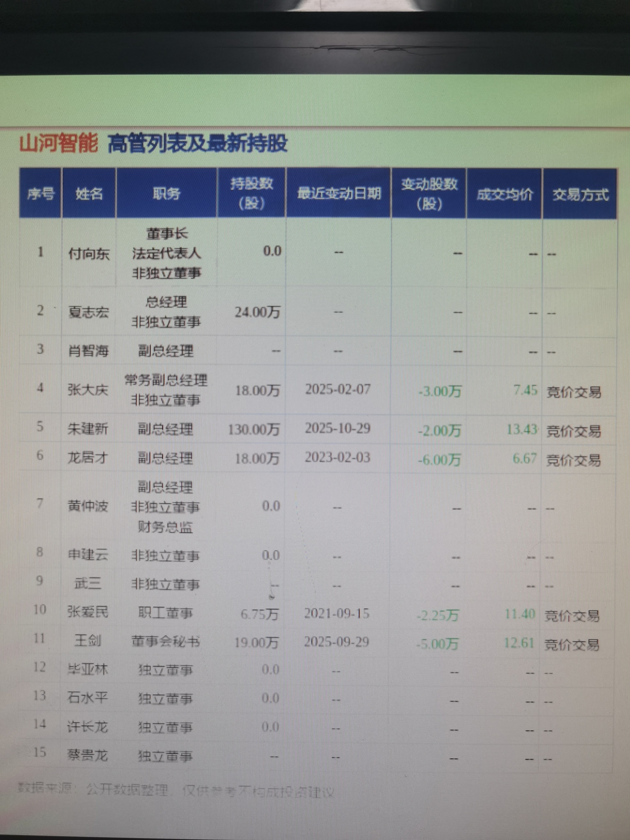Select the name 武三 in row 9
Image resolution: width=630 pixels, height=840 pixels.
87,584
